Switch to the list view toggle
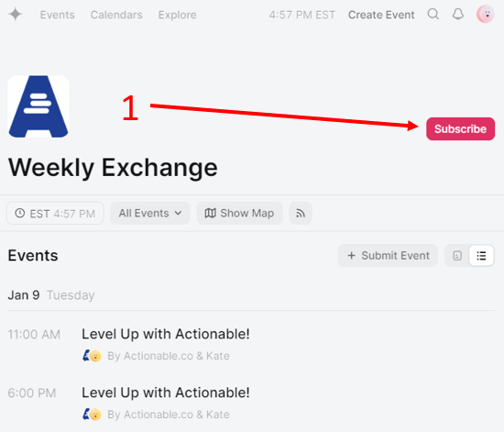The width and height of the screenshot is (504, 432). pyautogui.click(x=481, y=255)
